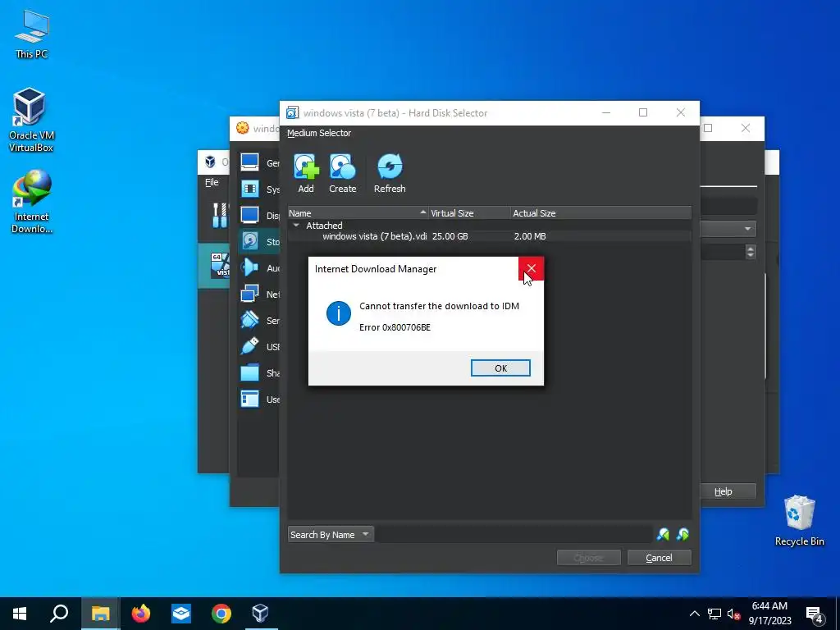
Task: Close the Internet Download Manager error dialog
Action: [531, 268]
